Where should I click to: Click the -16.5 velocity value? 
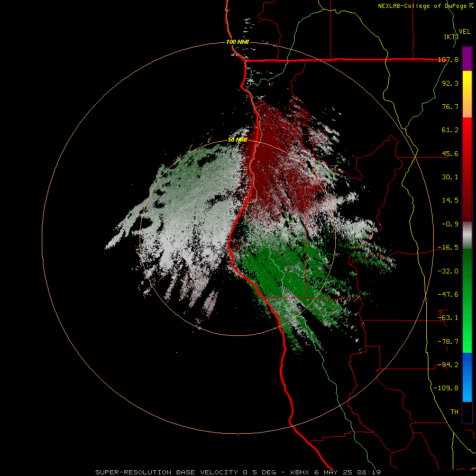point(448,248)
